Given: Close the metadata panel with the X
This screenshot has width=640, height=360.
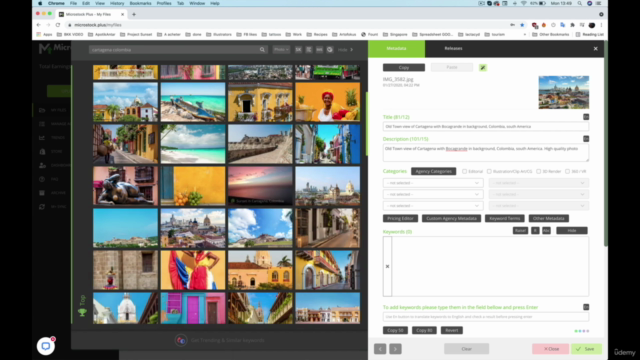Looking at the screenshot, I should pos(596,49).
